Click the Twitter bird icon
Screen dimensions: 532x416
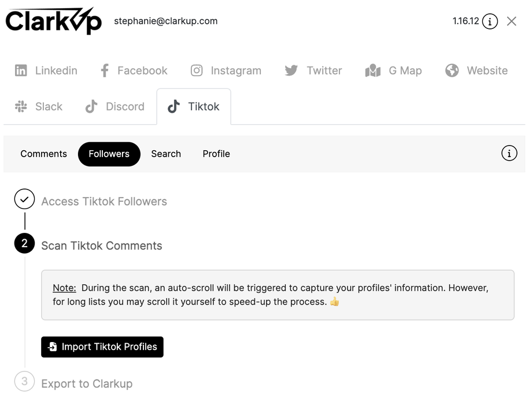(x=291, y=70)
